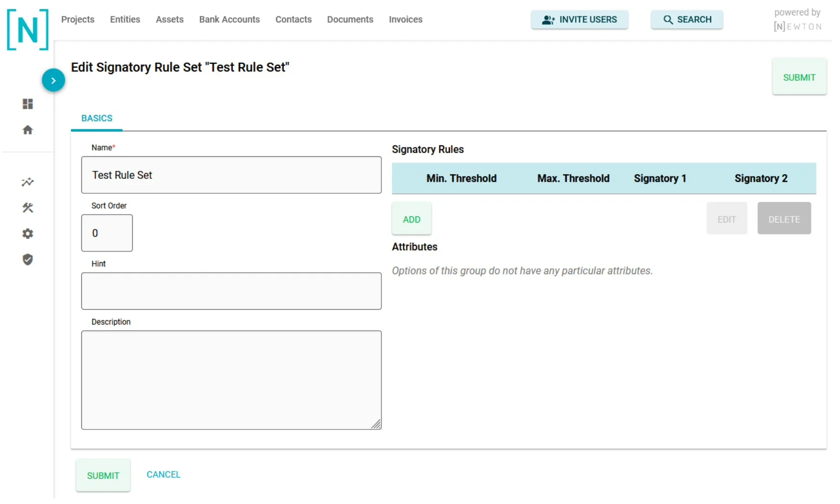Image resolution: width=840 pixels, height=504 pixels.
Task: Open the Invoices menu
Action: tap(406, 20)
